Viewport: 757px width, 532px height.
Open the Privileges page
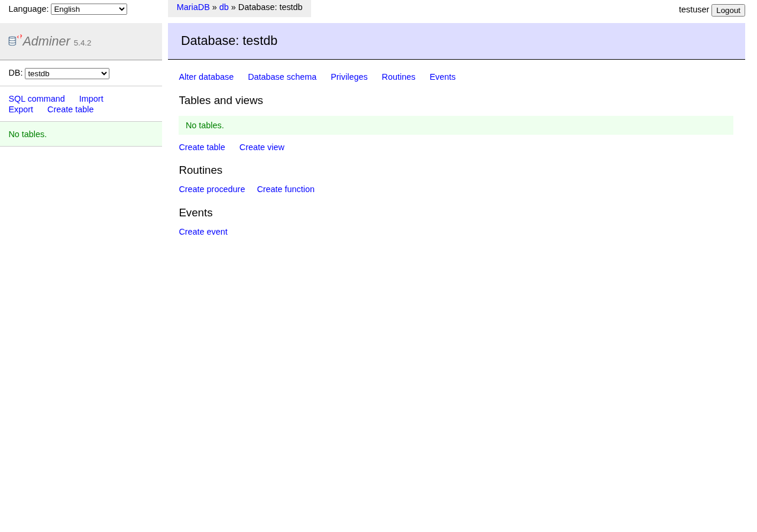click(x=349, y=77)
